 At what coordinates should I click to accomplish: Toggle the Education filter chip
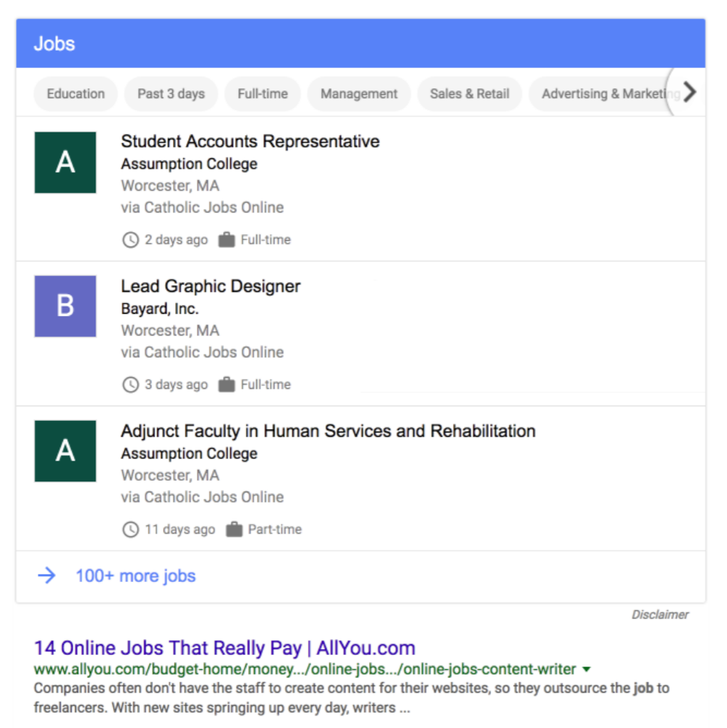click(75, 94)
